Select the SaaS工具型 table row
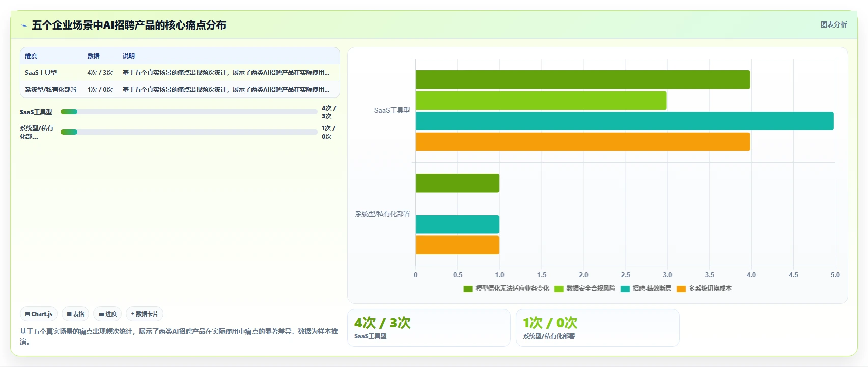The height and width of the screenshot is (367, 868). 180,73
